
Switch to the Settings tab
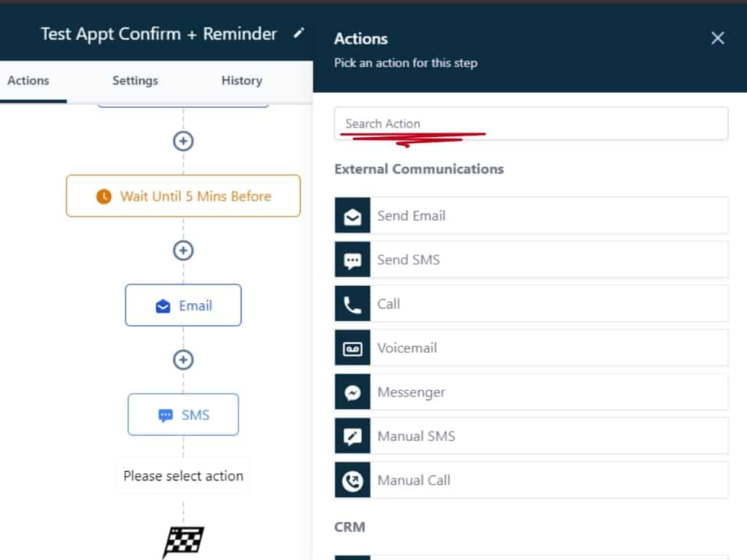pyautogui.click(x=135, y=81)
